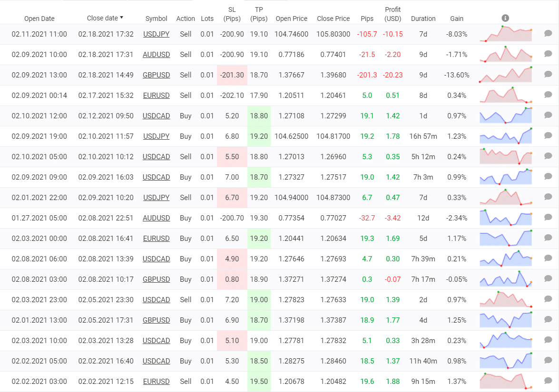Open EURUSD link in the 02.02.2021 03:00 row

pyautogui.click(x=156, y=382)
